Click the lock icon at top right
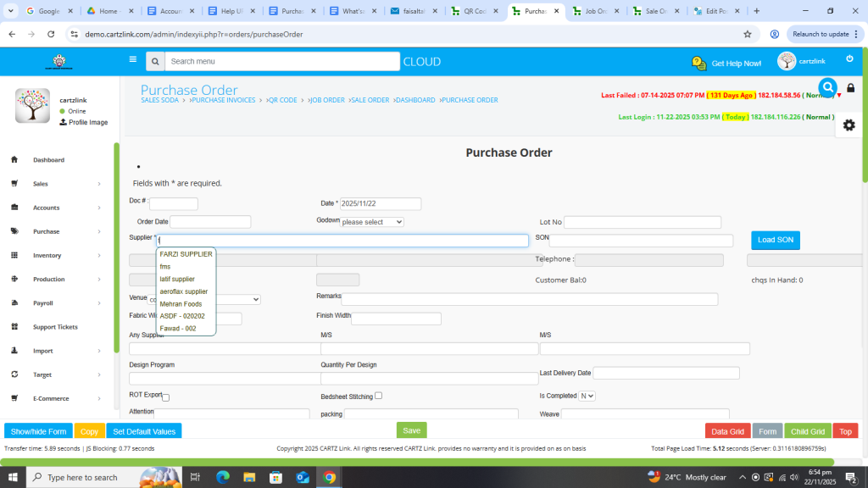 pyautogui.click(x=850, y=88)
